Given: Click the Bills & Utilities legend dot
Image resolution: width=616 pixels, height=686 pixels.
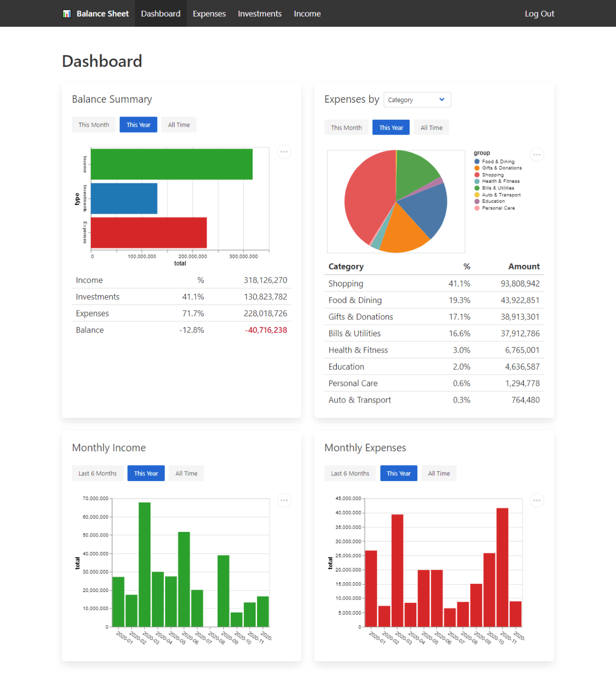Looking at the screenshot, I should 477,188.
